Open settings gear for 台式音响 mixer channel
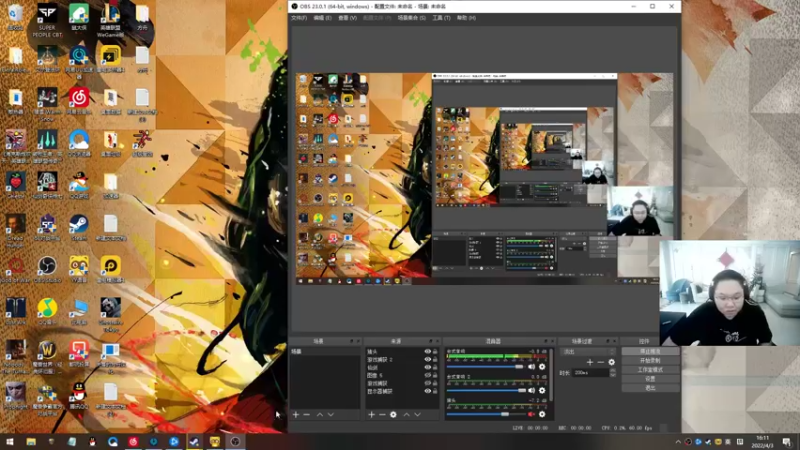This screenshot has height=450, width=800. (542, 367)
